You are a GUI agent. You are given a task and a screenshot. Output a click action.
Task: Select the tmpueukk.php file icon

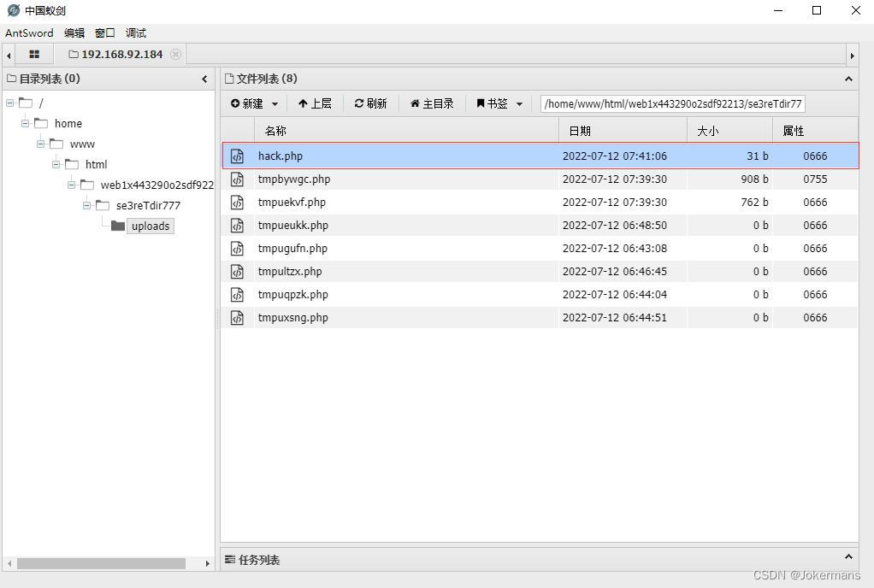click(238, 226)
